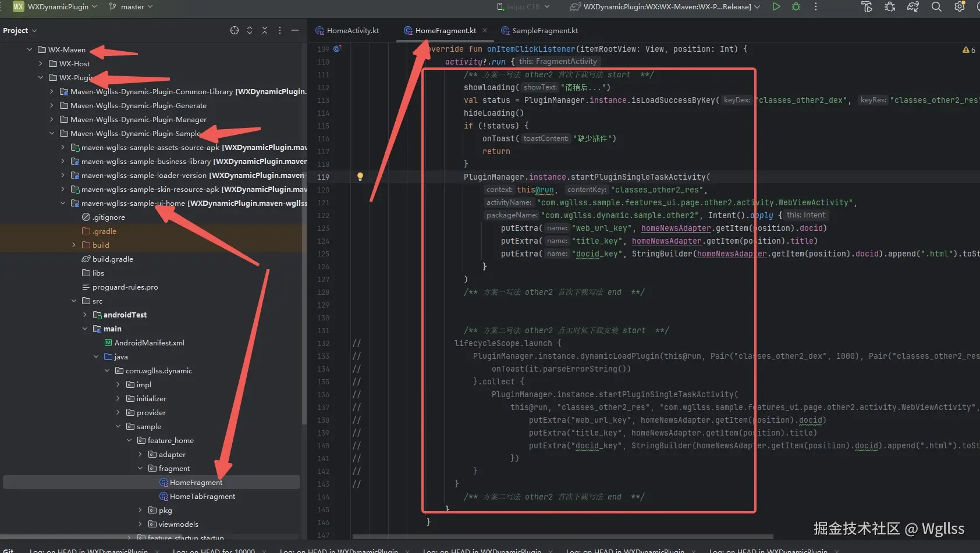This screenshot has width=980, height=553.
Task: Click the select opened file locate icon in Project panel
Action: click(x=235, y=30)
